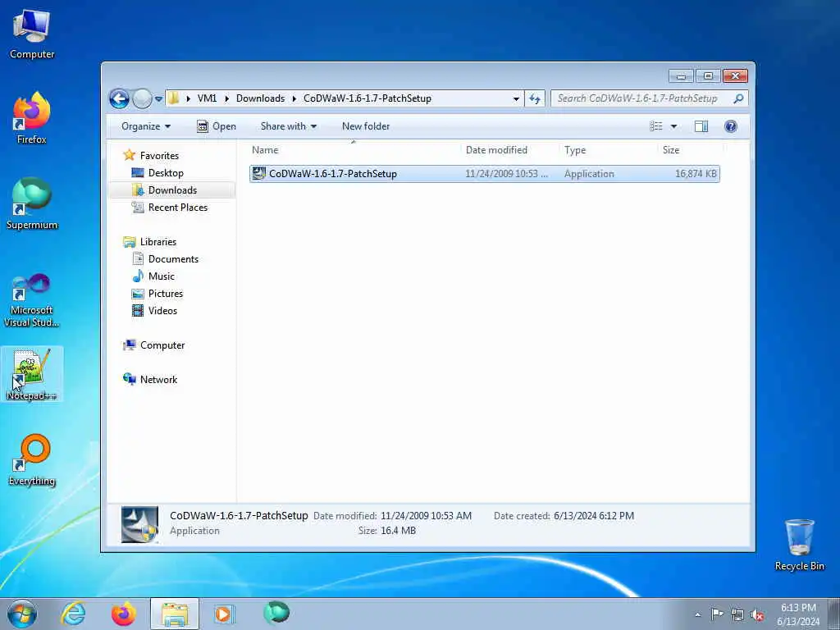Click the search magnifier icon

pyautogui.click(x=738, y=98)
